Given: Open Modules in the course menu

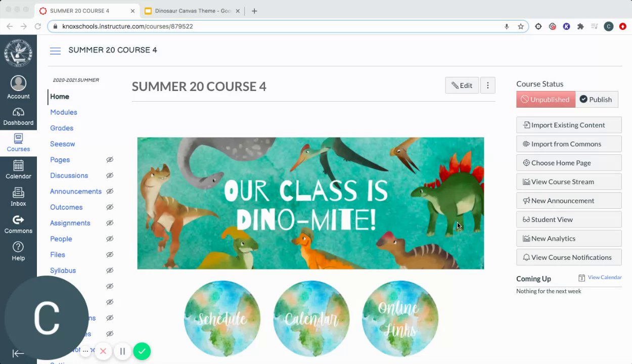Looking at the screenshot, I should click(x=64, y=112).
